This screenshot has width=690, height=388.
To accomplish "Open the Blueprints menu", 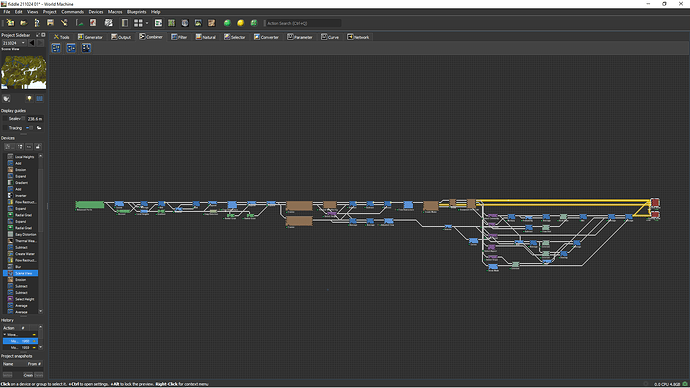I will point(136,12).
